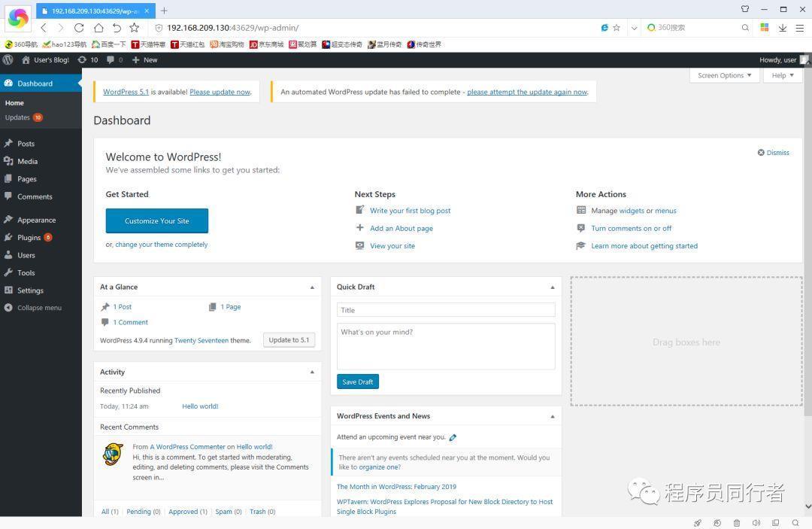This screenshot has width=812, height=529.
Task: Click please attempt the update again now
Action: 527,92
